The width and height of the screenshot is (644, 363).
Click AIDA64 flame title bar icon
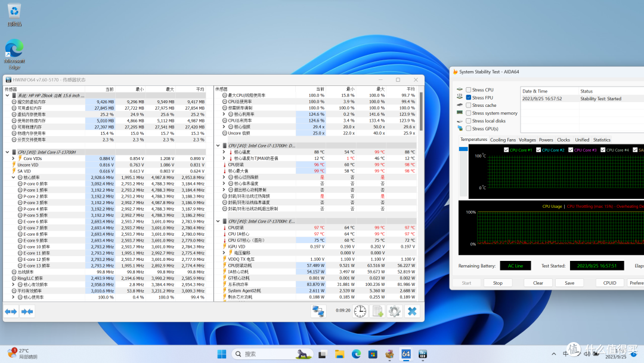[x=455, y=72]
